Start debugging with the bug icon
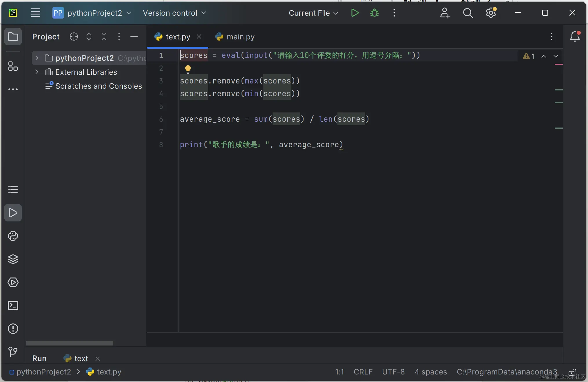The image size is (588, 382). point(374,13)
